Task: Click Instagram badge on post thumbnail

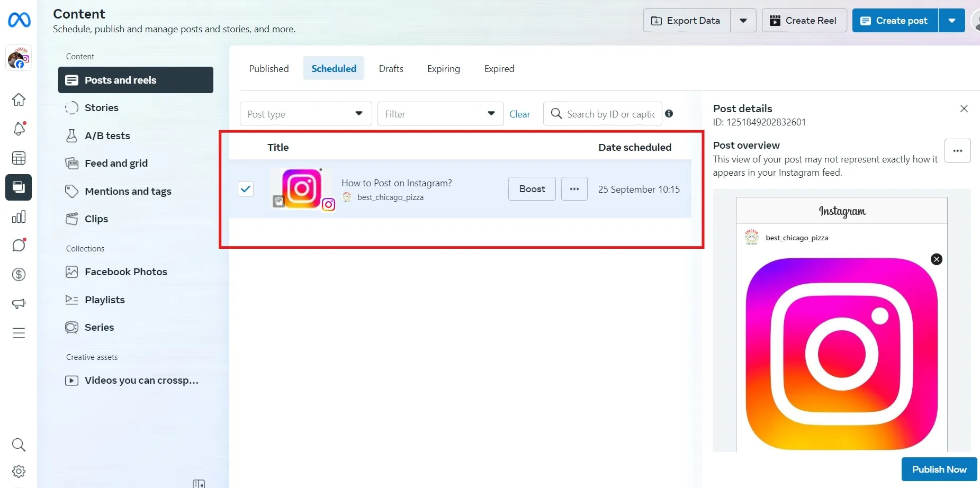Action: click(328, 204)
